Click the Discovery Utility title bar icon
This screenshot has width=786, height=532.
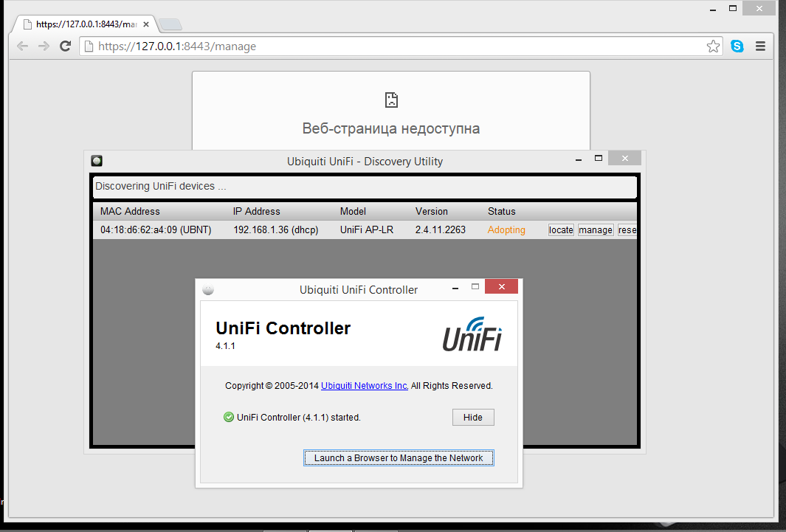click(97, 161)
